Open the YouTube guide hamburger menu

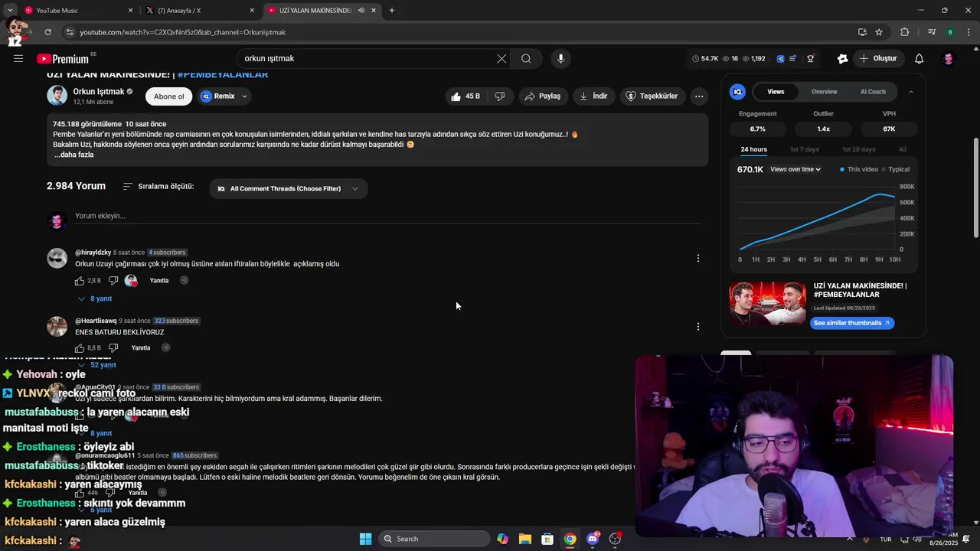[x=18, y=58]
